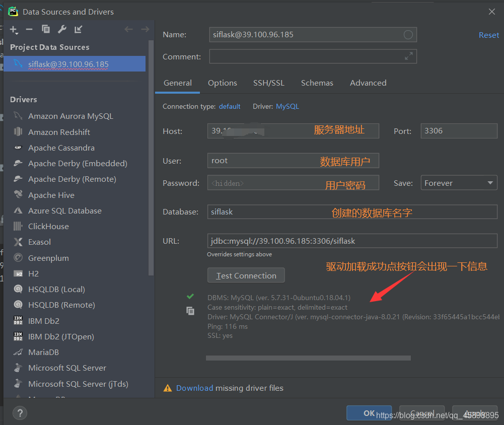Viewport: 504px width, 425px height.
Task: Select siflask@39.100.96.185 data source
Action: coord(75,64)
